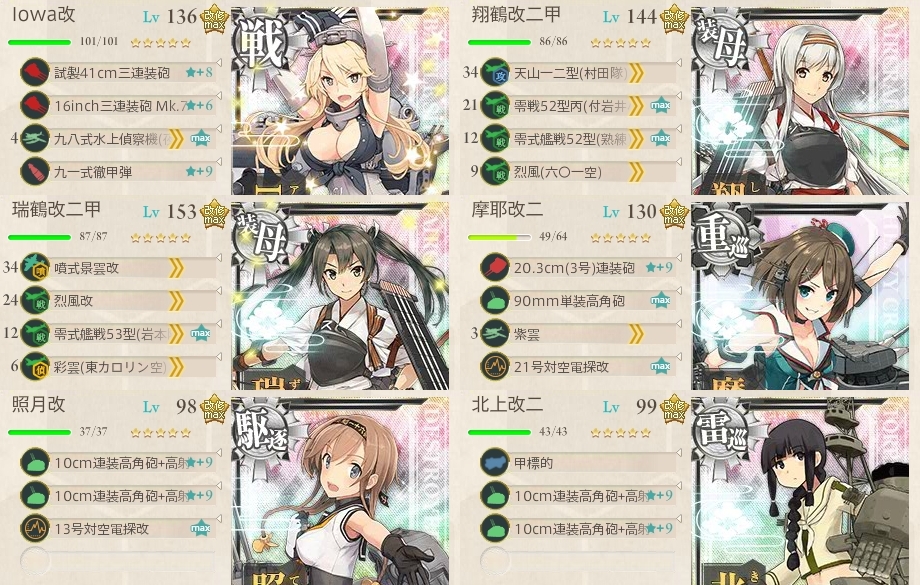Click the yellow chevron on 烈風(六〇一空) slot
The width and height of the screenshot is (920, 585).
point(637,172)
